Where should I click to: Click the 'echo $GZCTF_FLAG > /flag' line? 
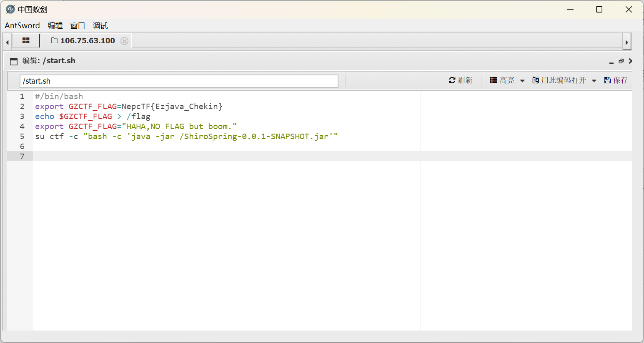point(93,116)
